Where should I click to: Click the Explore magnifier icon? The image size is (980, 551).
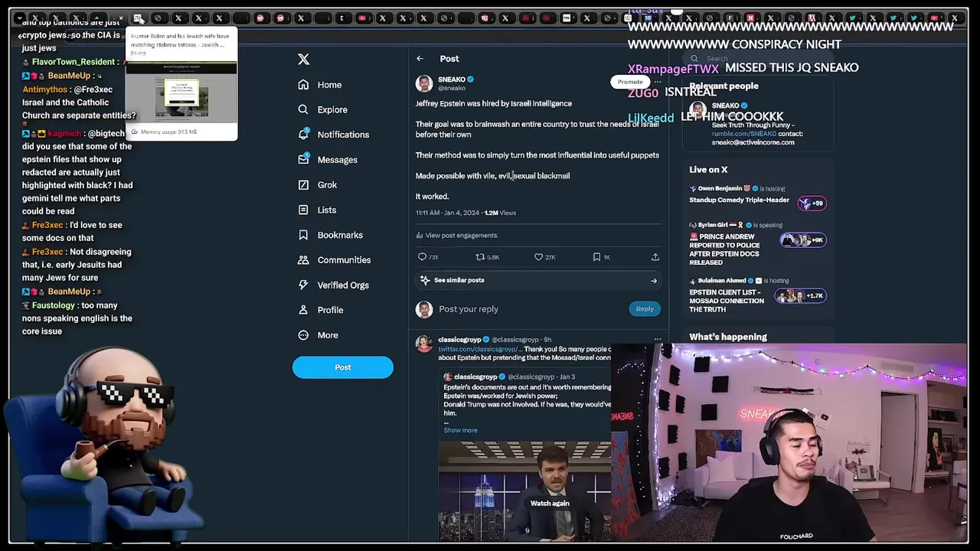click(x=303, y=109)
